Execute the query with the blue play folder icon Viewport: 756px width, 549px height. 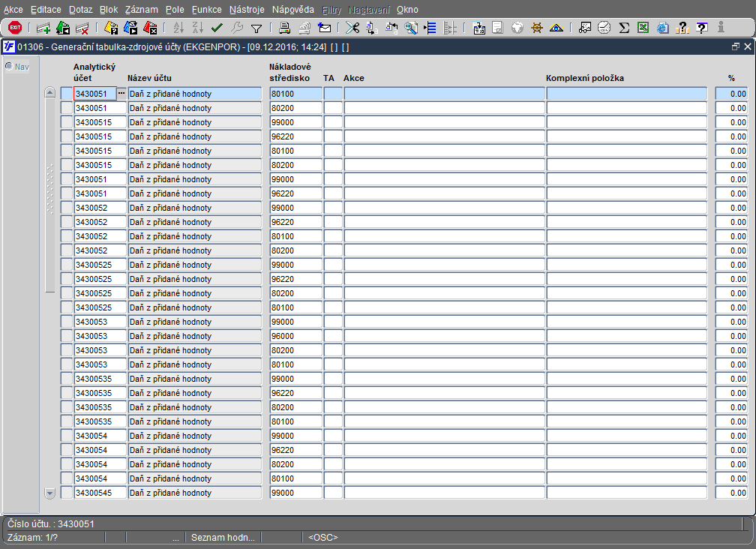pyautogui.click(x=130, y=28)
